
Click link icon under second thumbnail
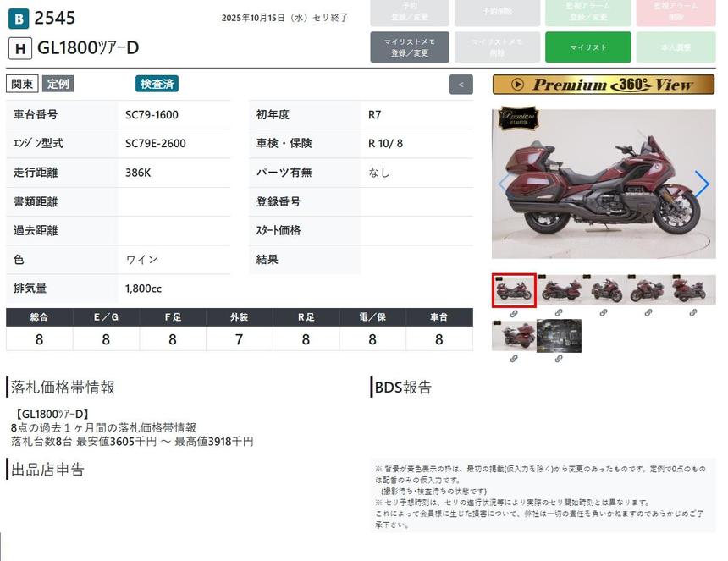[559, 313]
